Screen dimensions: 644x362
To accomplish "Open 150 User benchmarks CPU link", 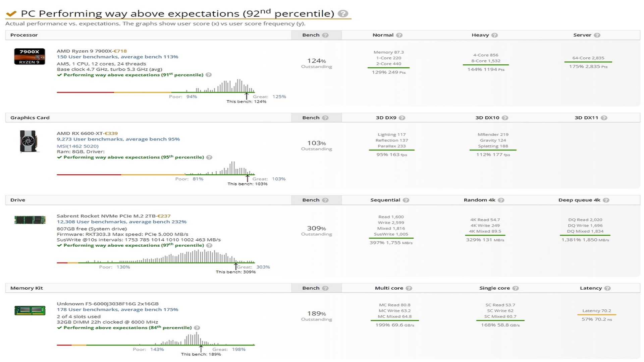I will pos(117,57).
